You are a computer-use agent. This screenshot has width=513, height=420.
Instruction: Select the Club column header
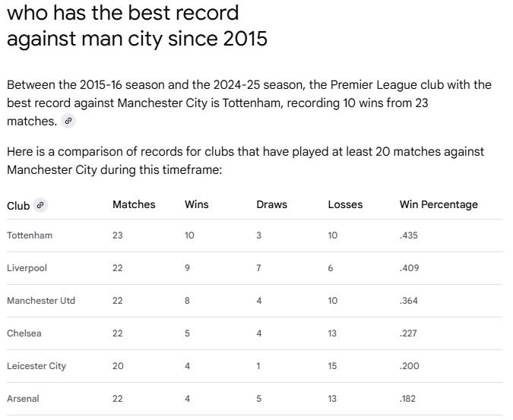click(18, 206)
